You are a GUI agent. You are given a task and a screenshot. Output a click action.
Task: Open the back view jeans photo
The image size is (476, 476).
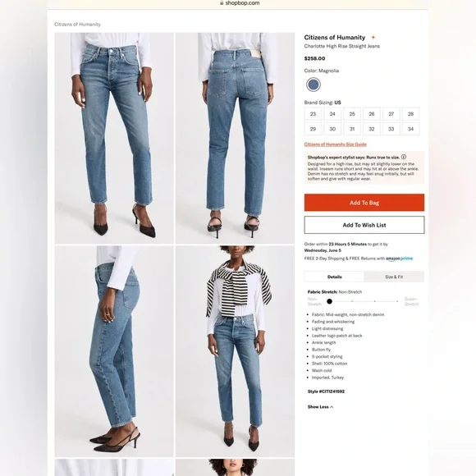pyautogui.click(x=235, y=138)
